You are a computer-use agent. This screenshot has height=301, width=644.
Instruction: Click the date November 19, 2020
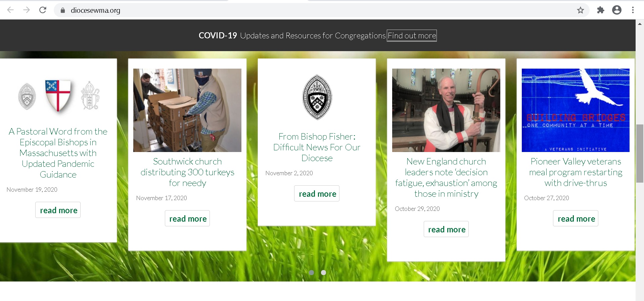tap(32, 190)
